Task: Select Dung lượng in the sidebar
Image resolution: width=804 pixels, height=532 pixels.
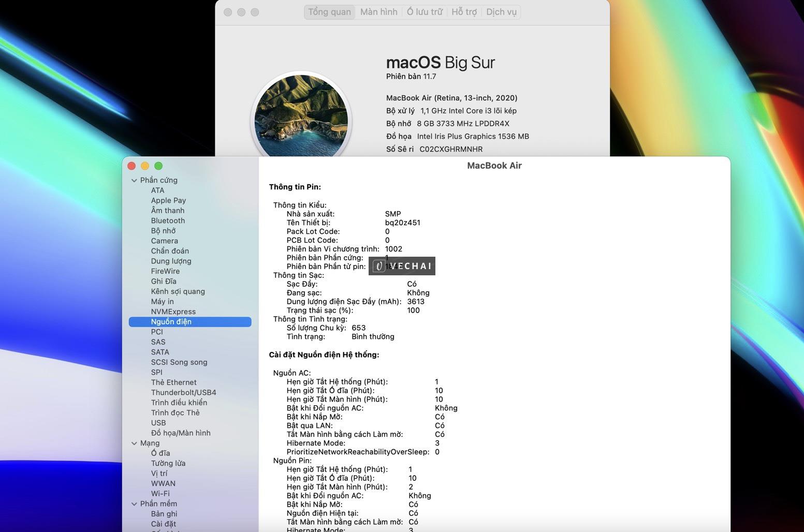Action: [x=171, y=261]
